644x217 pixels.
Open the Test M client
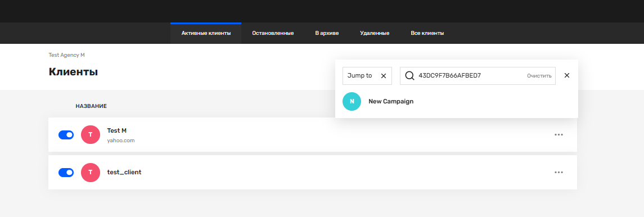coord(116,130)
